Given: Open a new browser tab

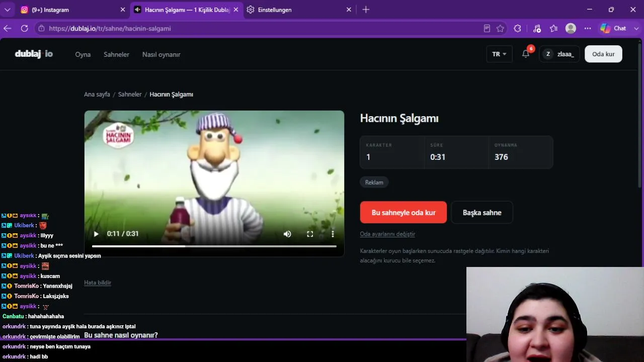Looking at the screenshot, I should coord(366,10).
